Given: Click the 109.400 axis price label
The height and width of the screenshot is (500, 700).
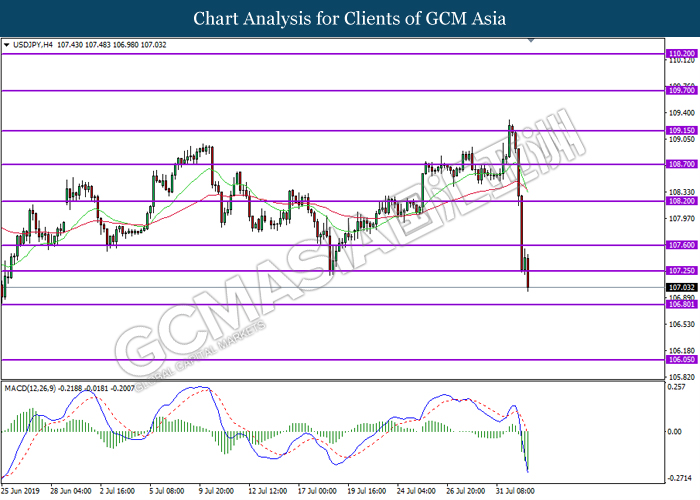Looking at the screenshot, I should [x=682, y=113].
